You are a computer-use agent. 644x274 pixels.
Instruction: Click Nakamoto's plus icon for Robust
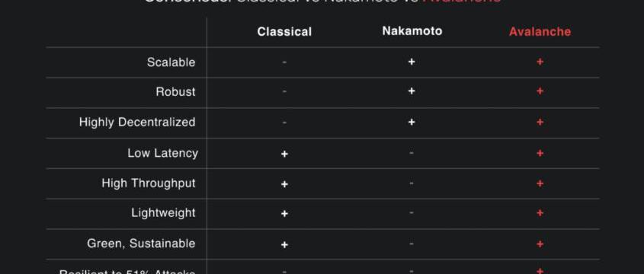(412, 91)
